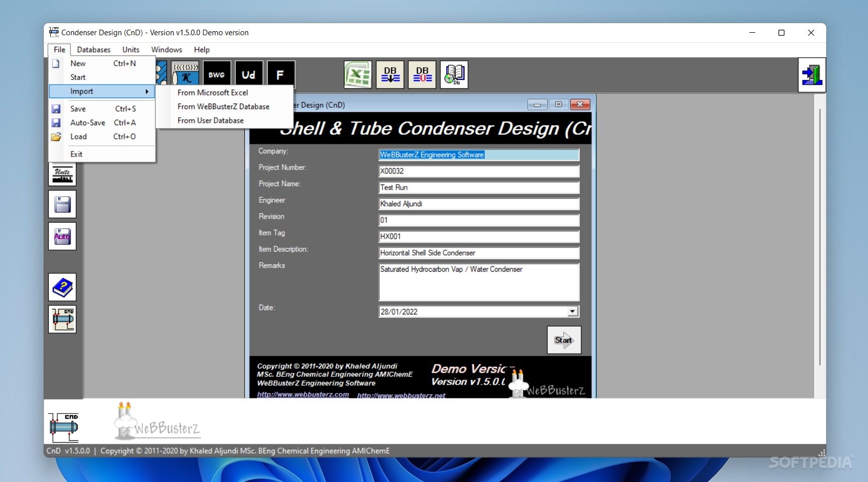868x482 pixels.
Task: Click the main window vertical scrollbar
Action: point(820,236)
